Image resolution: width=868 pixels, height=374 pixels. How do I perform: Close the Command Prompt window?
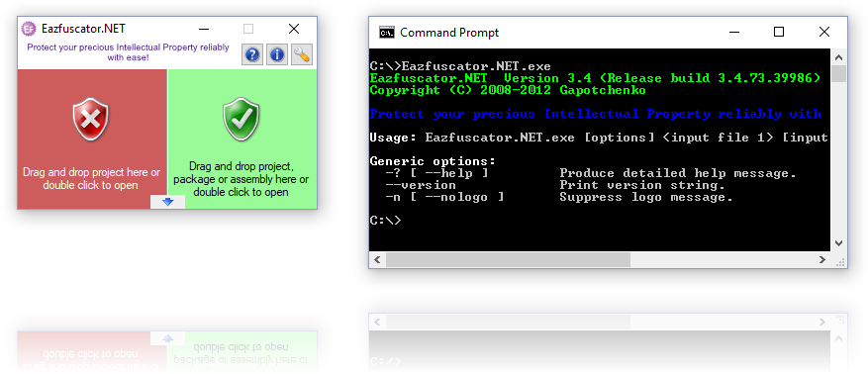(823, 32)
